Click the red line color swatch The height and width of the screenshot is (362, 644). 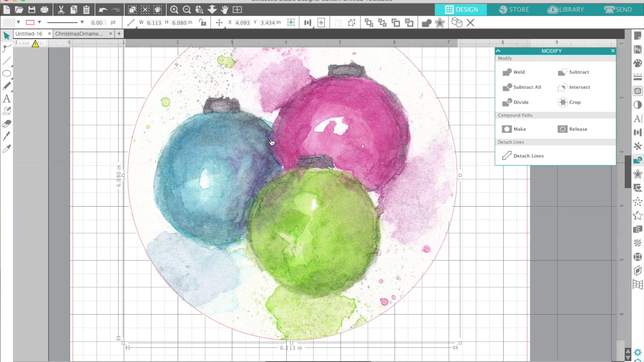(30, 23)
